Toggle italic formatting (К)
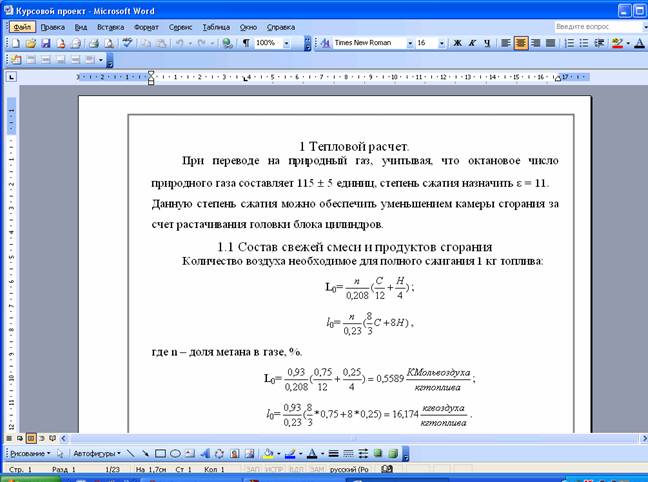This screenshot has height=482, width=648. [x=472, y=43]
